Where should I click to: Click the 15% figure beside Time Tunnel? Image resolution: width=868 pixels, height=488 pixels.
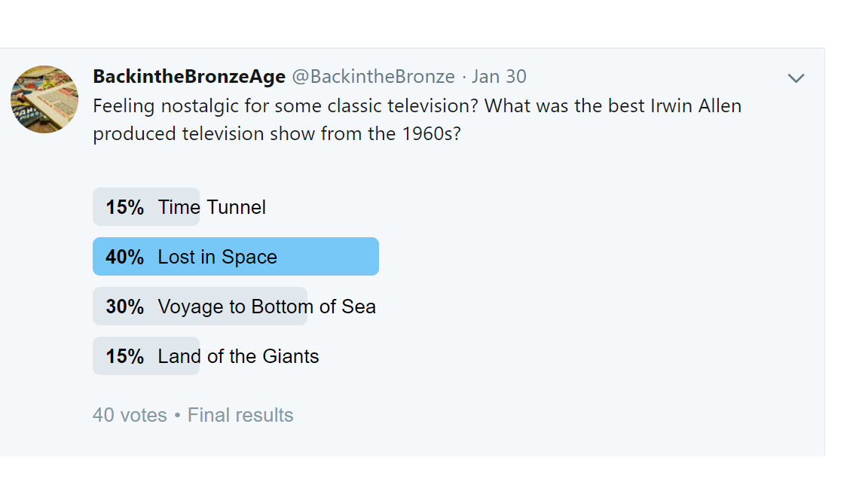click(x=124, y=208)
